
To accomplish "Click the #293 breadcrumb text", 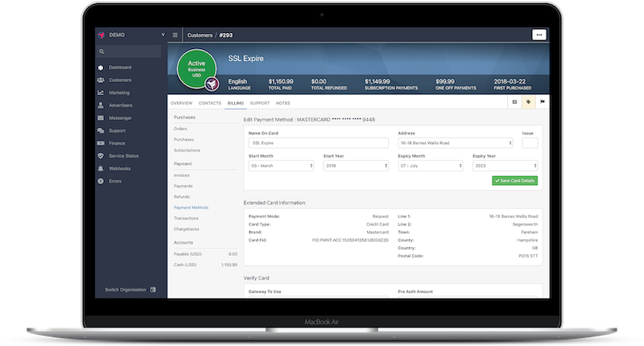I will (226, 35).
